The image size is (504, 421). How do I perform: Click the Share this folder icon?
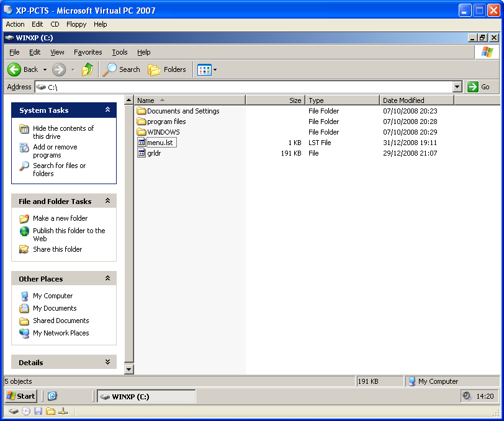(x=24, y=249)
